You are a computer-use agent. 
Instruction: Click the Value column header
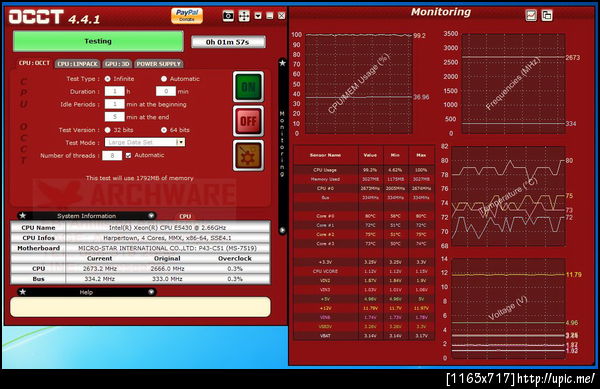pyautogui.click(x=370, y=155)
